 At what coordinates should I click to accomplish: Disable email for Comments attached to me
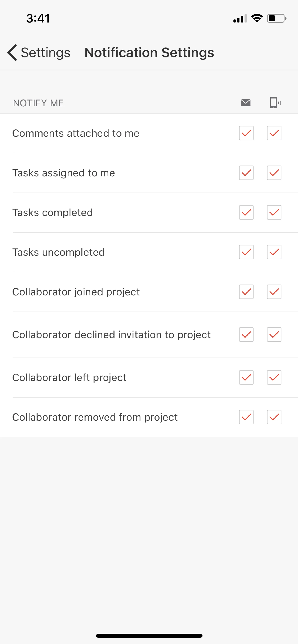click(x=246, y=133)
